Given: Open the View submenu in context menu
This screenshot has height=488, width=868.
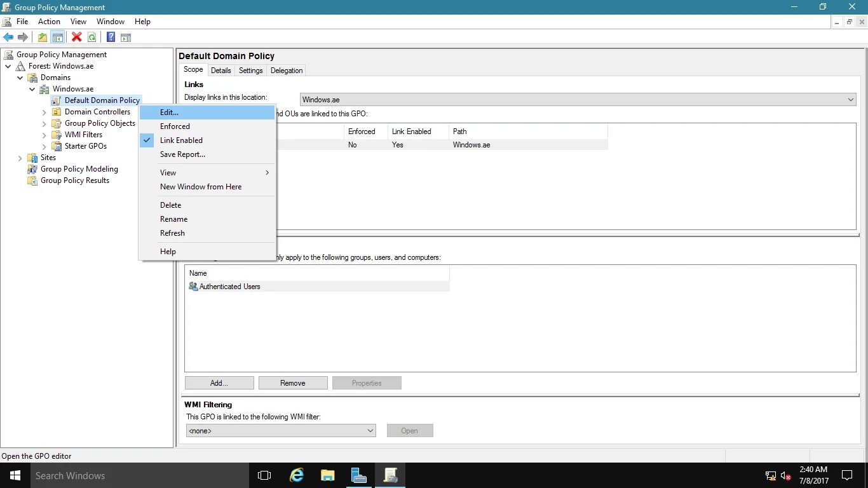Looking at the screenshot, I should point(207,173).
